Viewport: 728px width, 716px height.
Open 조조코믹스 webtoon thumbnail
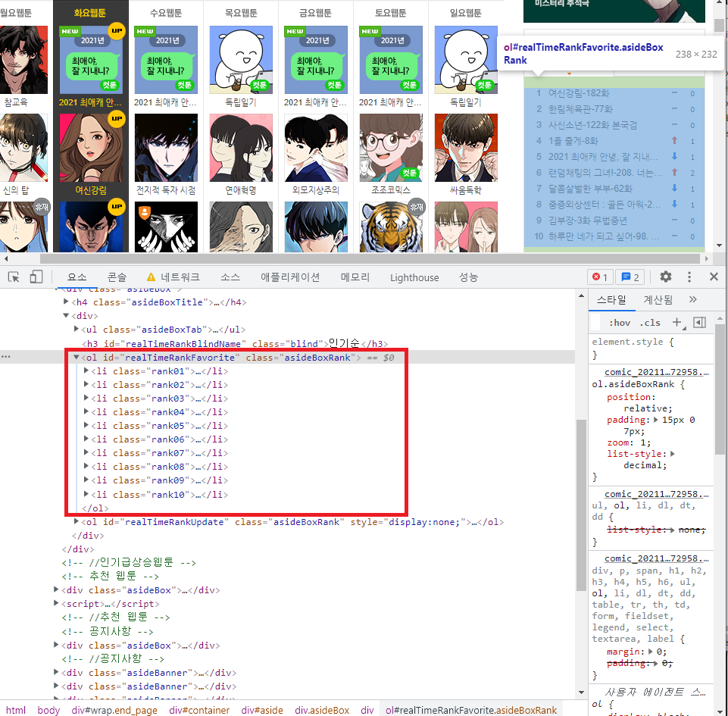coord(391,148)
